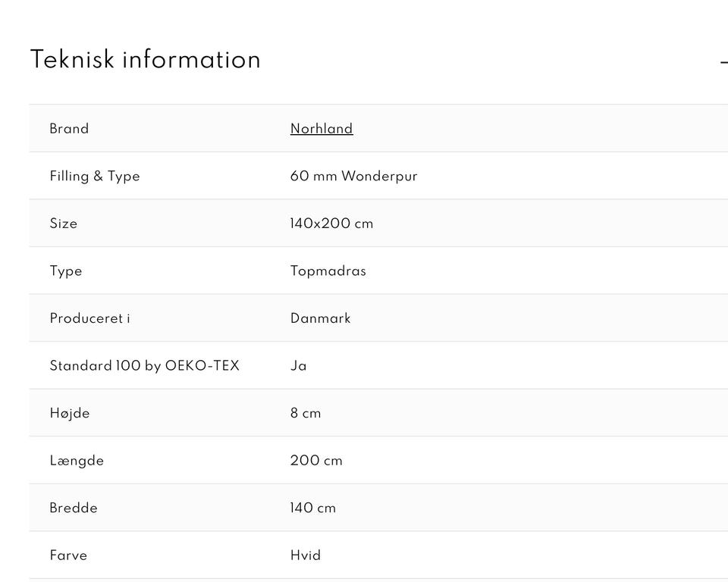Screen dimensions: 728x582
Task: Select the 200 cm length value
Action: pos(316,461)
